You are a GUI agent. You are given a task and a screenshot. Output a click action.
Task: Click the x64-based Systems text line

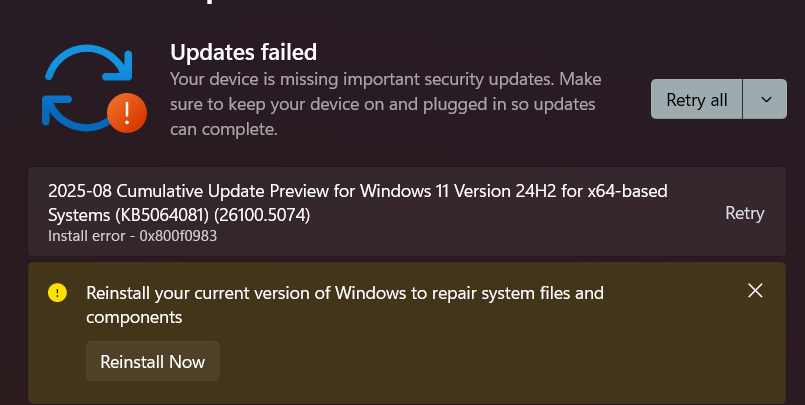pyautogui.click(x=100, y=215)
